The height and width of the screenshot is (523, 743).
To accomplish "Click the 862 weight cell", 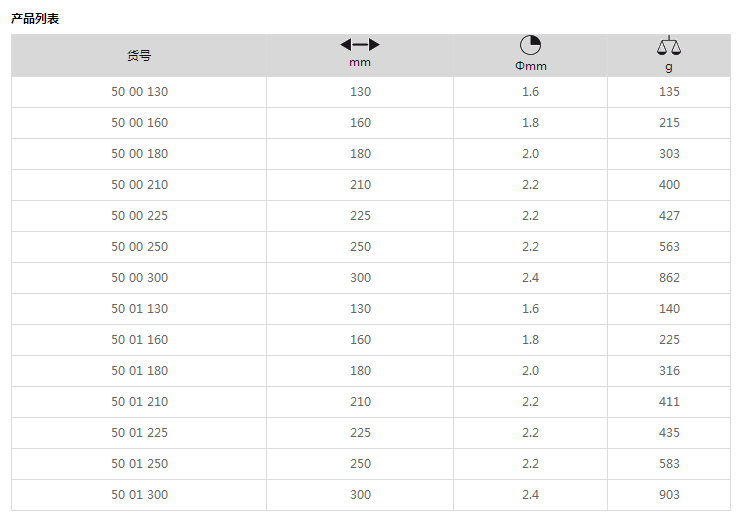I will pos(669,278).
